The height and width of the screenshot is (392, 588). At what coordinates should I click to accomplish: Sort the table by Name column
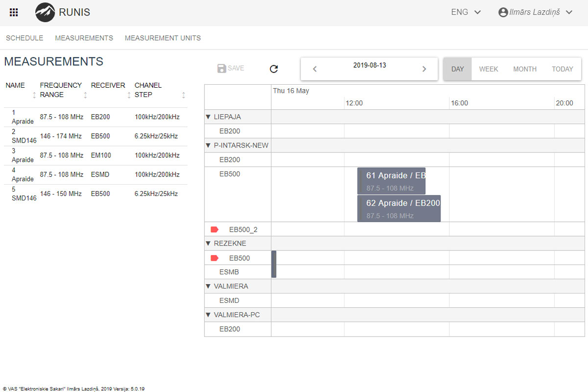coord(34,95)
